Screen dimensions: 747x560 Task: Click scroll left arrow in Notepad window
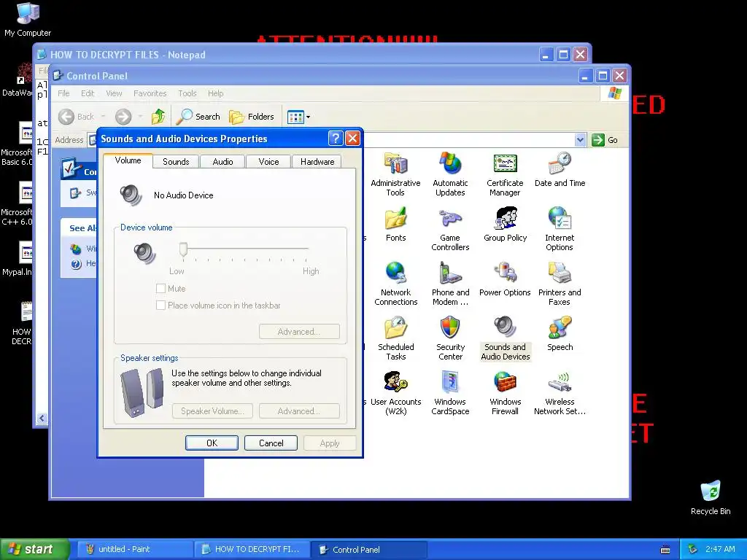tap(42, 418)
